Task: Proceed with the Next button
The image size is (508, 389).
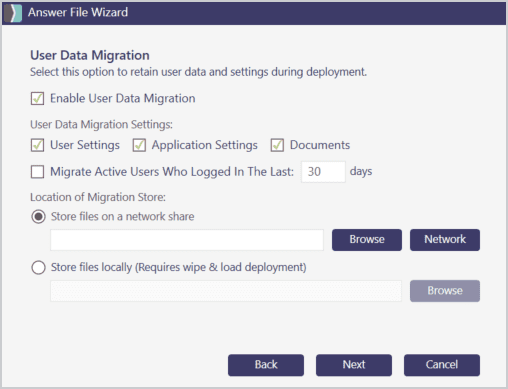Action: pos(354,365)
